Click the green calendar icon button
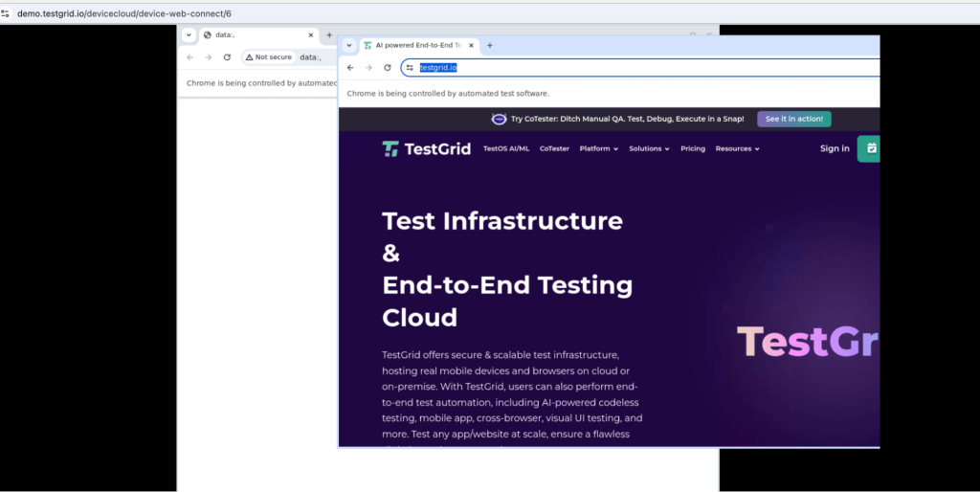Screen dimensions: 980x492 (x=870, y=148)
